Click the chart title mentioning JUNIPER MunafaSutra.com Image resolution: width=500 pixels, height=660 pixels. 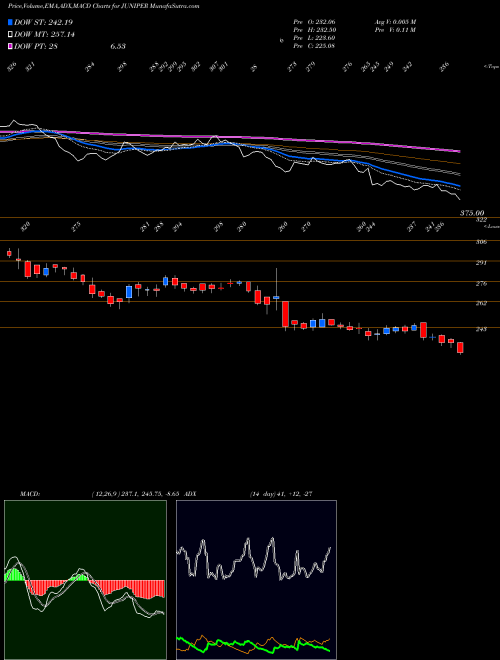click(x=104, y=6)
